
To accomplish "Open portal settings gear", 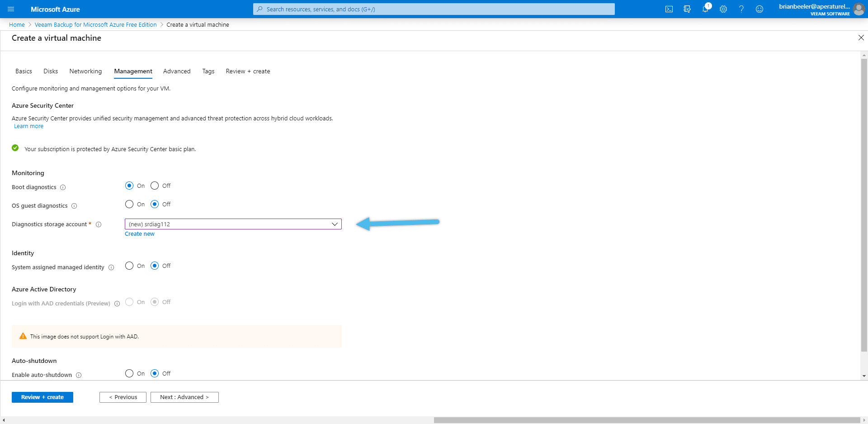I will [723, 9].
